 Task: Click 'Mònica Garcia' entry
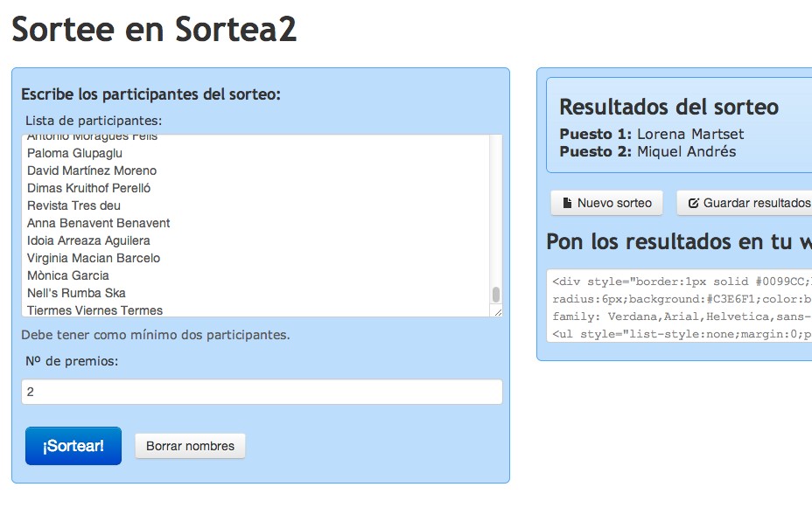coord(68,275)
